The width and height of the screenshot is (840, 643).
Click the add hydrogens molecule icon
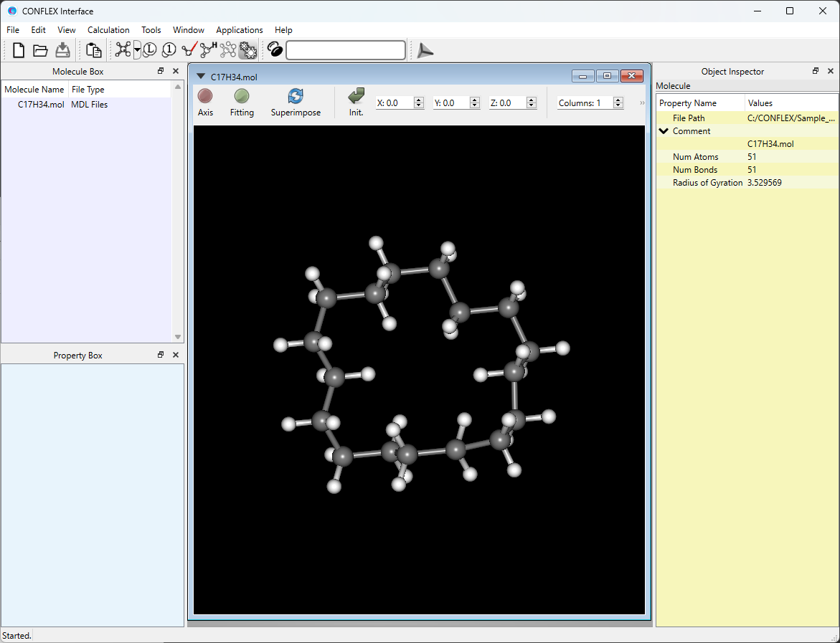[208, 49]
